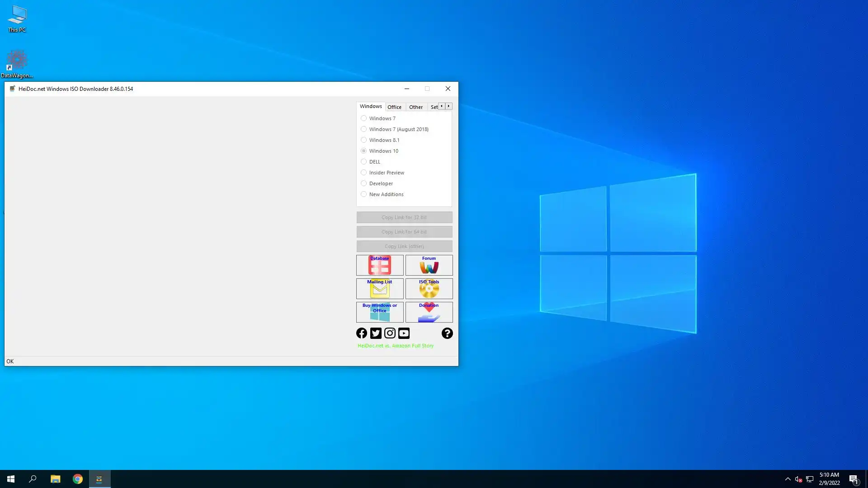Viewport: 868px width, 488px height.
Task: Switch to the Office tab
Action: click(394, 107)
